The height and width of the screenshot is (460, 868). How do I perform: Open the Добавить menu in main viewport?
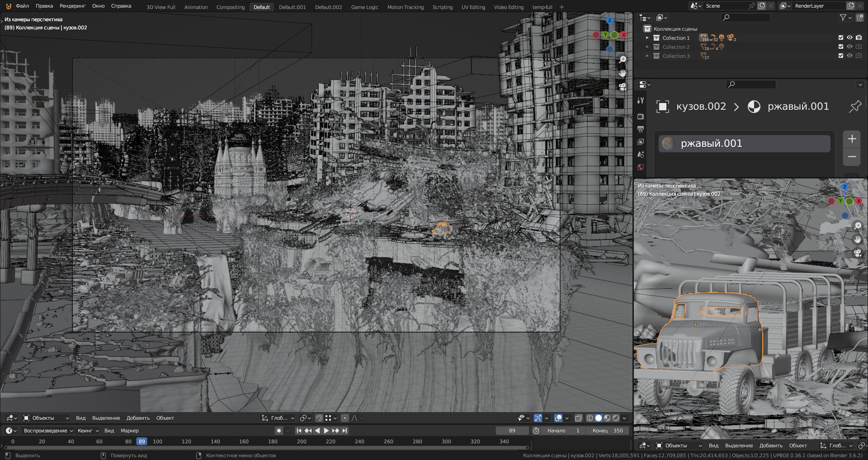click(x=138, y=418)
